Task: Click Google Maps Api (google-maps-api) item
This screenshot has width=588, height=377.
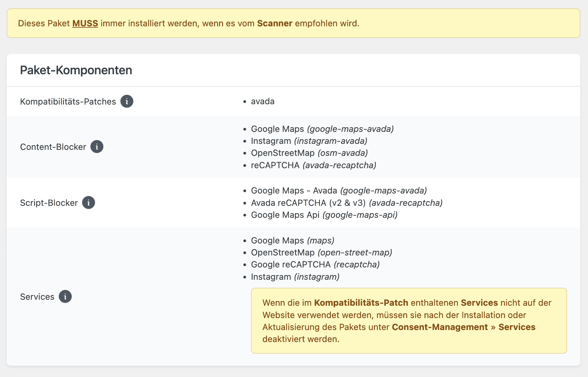Action: pos(324,215)
